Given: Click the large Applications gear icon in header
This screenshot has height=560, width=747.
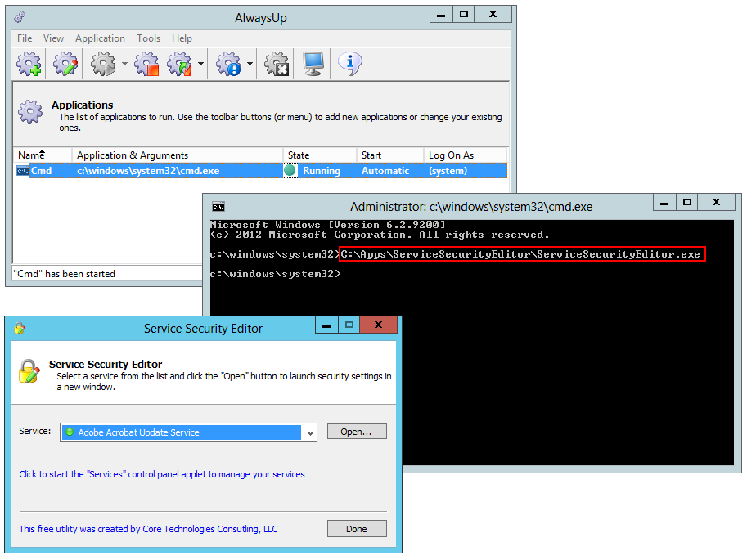Looking at the screenshot, I should 30,112.
